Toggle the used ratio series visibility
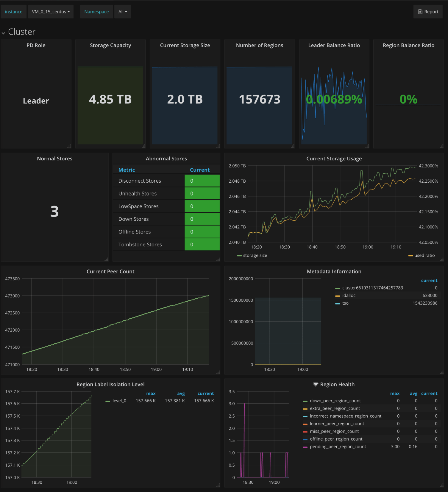 [424, 256]
